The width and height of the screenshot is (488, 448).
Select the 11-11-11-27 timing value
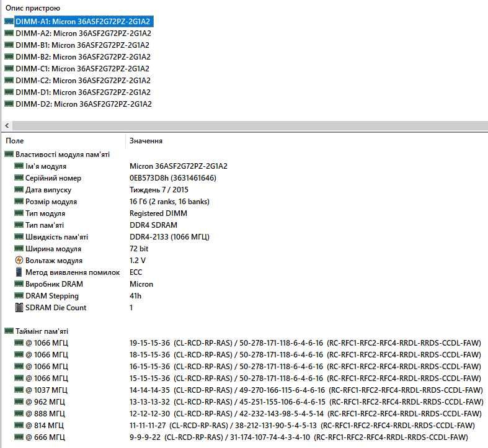302,426
